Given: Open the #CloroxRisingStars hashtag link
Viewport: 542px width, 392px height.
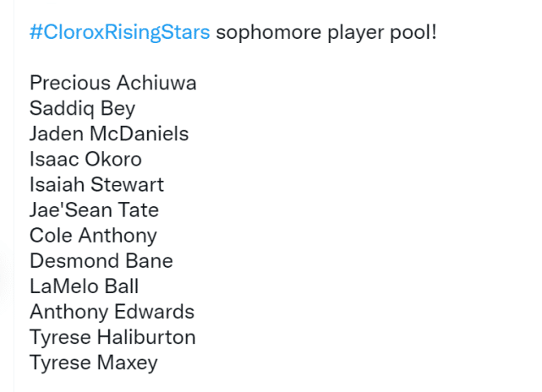Looking at the screenshot, I should click(120, 34).
